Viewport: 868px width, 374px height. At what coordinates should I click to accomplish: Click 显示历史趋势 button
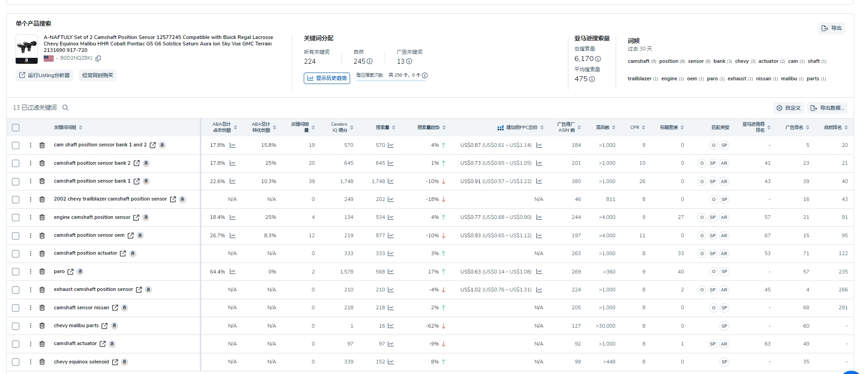(x=327, y=78)
